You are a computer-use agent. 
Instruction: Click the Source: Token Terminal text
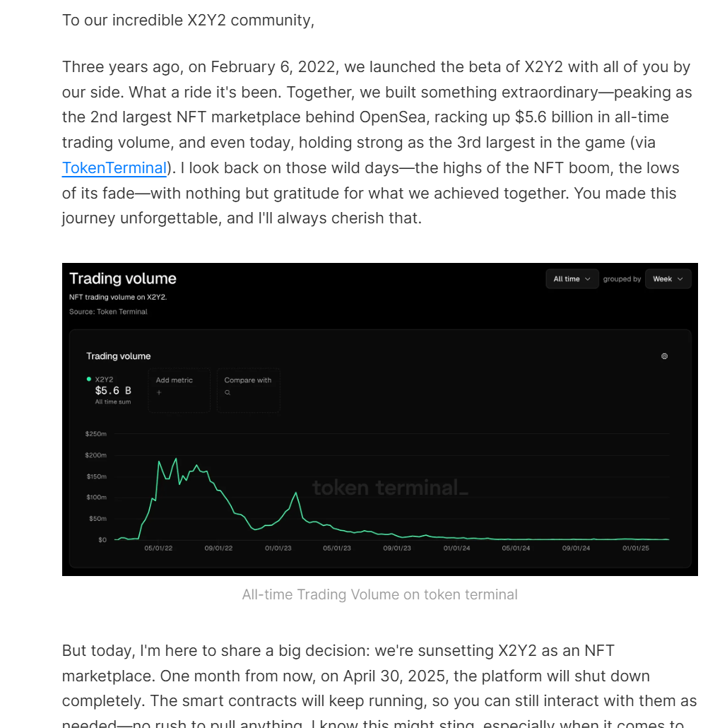pos(108,312)
